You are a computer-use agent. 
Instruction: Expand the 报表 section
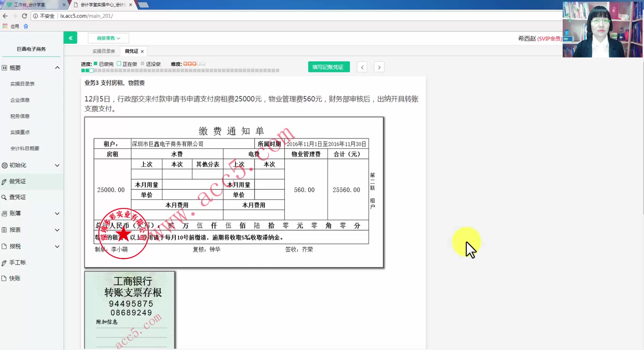(x=57, y=230)
